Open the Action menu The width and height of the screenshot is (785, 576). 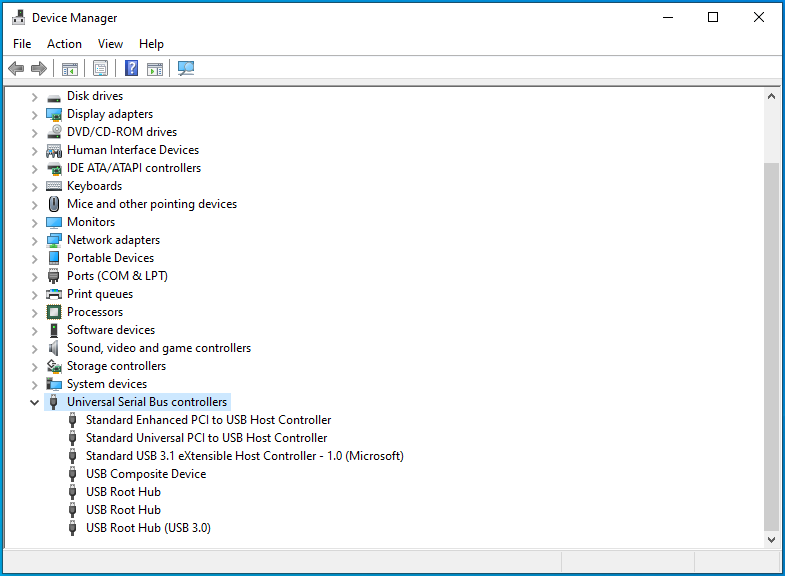click(64, 44)
